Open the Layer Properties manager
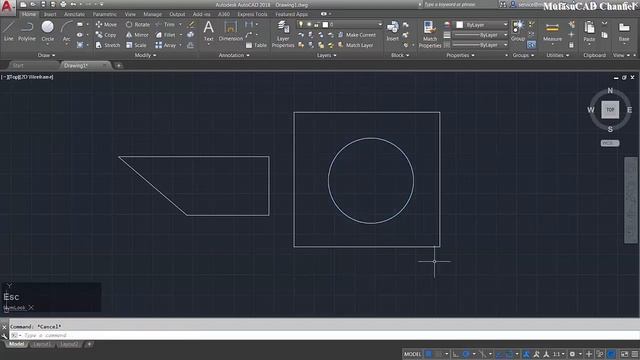The height and width of the screenshot is (360, 640). (x=283, y=34)
